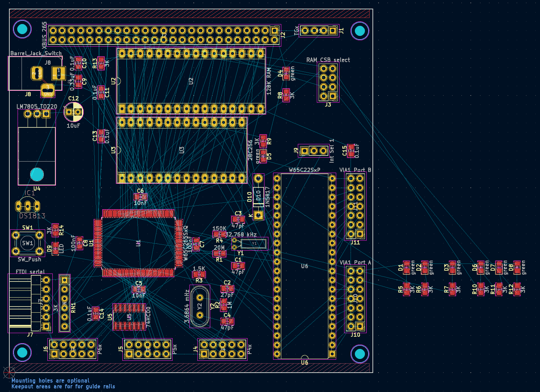Click the DS1813 component IC1
Image resolution: width=540 pixels, height=392 pixels.
click(x=28, y=206)
